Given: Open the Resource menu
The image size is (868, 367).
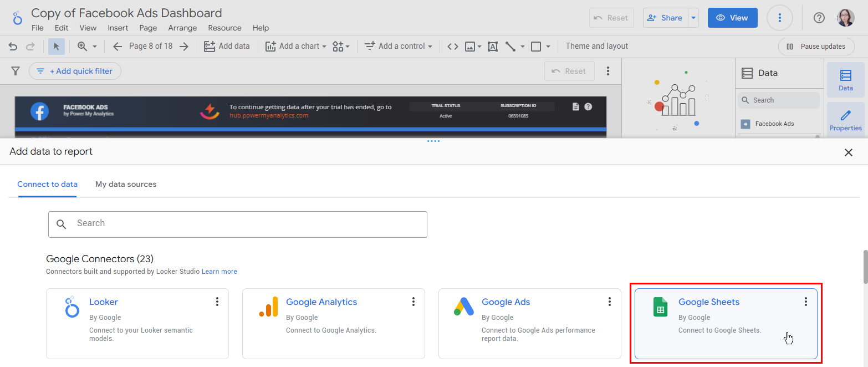Looking at the screenshot, I should (x=224, y=28).
